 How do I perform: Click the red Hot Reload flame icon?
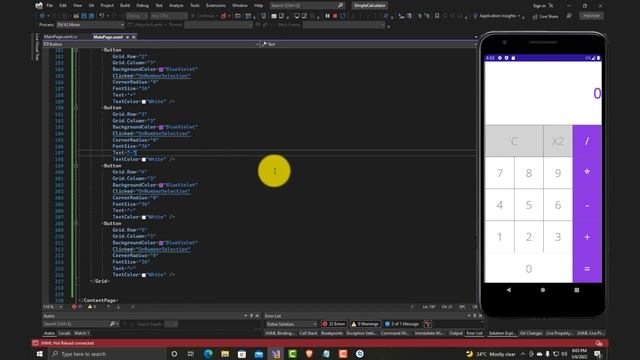tap(223, 16)
